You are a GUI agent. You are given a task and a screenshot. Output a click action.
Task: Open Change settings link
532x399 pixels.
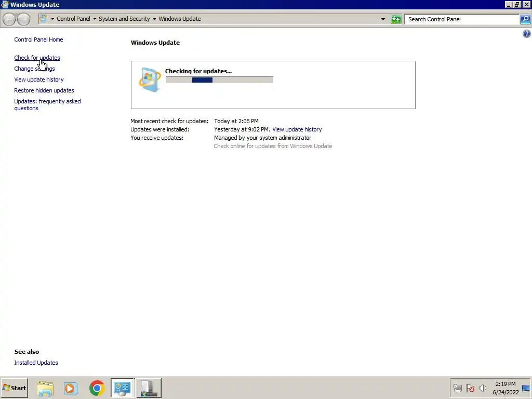[x=34, y=69]
